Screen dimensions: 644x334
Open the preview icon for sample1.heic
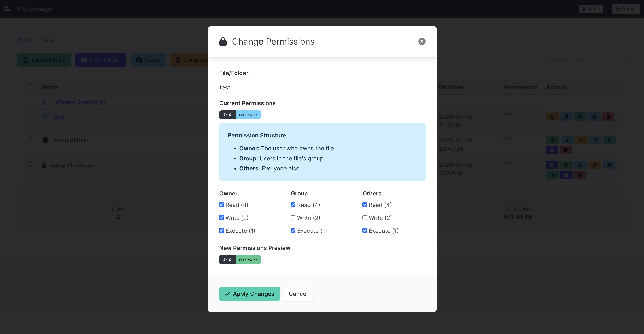tap(553, 140)
